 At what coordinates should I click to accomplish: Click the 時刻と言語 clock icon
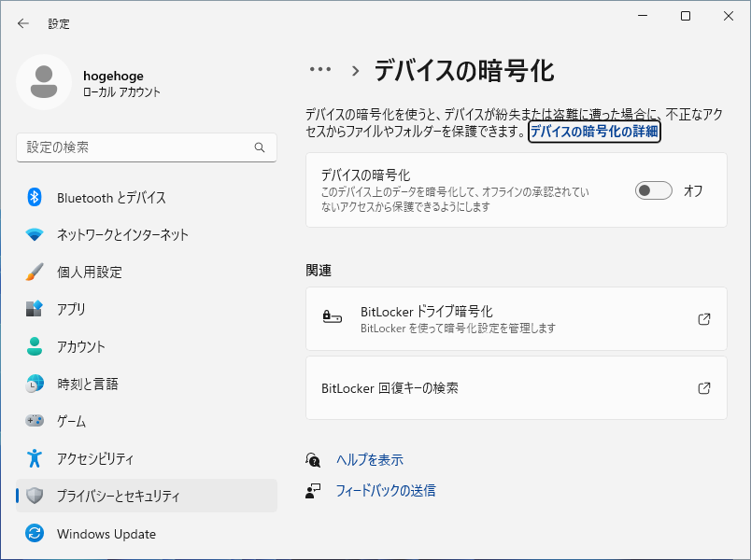(35, 384)
